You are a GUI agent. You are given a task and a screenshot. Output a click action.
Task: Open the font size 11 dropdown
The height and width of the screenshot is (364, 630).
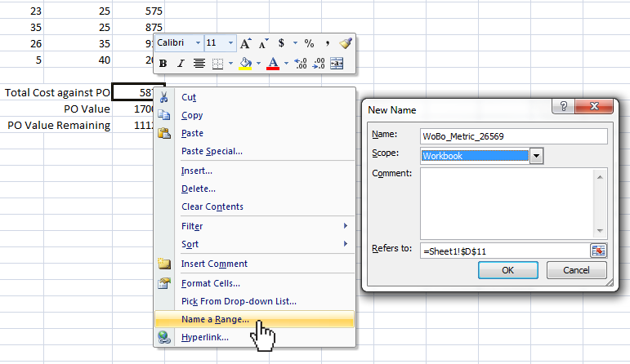(231, 43)
